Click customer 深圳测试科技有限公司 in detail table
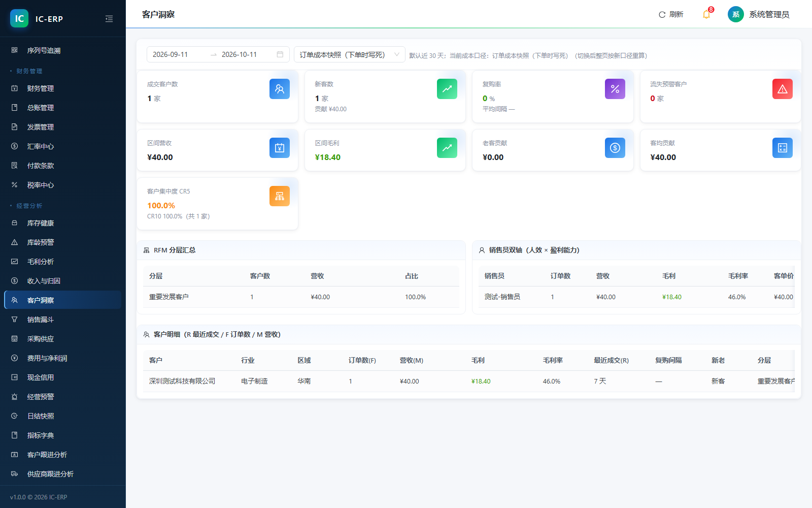 (182, 382)
